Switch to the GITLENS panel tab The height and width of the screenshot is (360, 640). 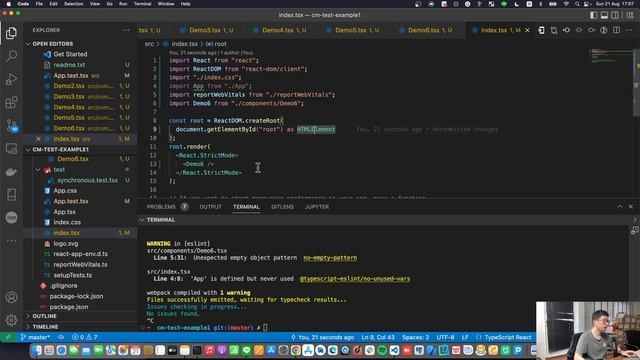[282, 207]
